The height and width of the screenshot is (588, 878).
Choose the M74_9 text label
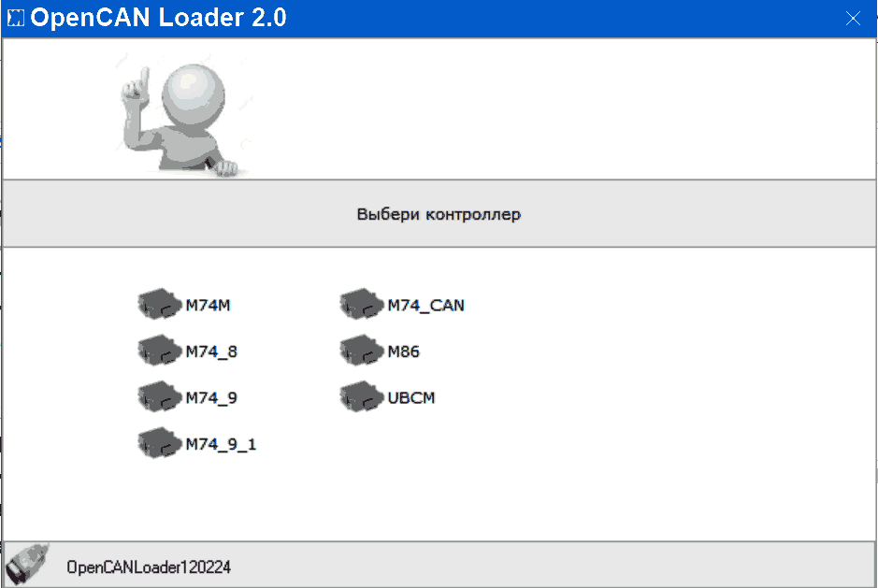(211, 398)
